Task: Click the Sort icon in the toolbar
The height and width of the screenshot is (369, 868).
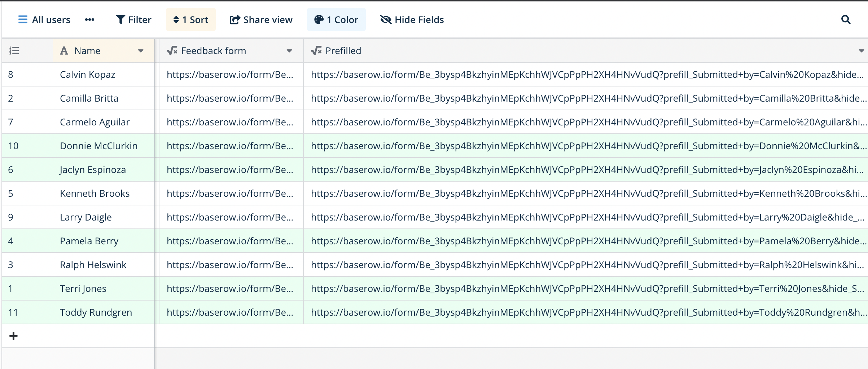Action: (176, 19)
